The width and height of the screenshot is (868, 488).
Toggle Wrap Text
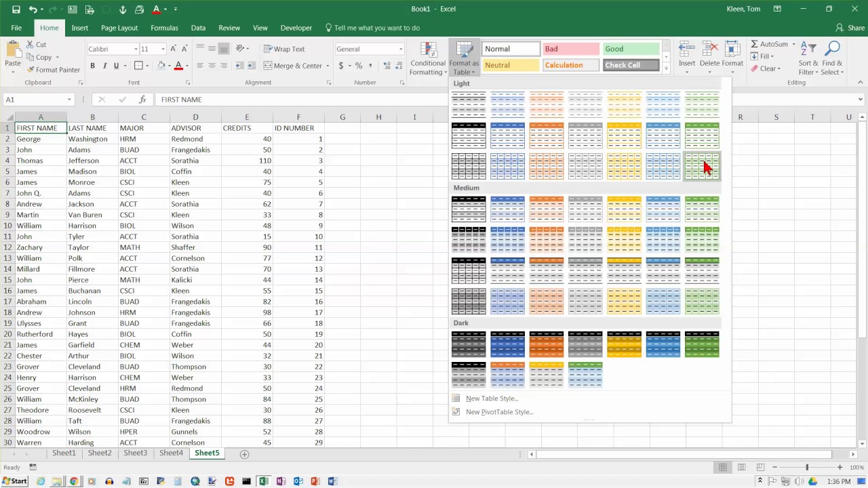click(284, 49)
